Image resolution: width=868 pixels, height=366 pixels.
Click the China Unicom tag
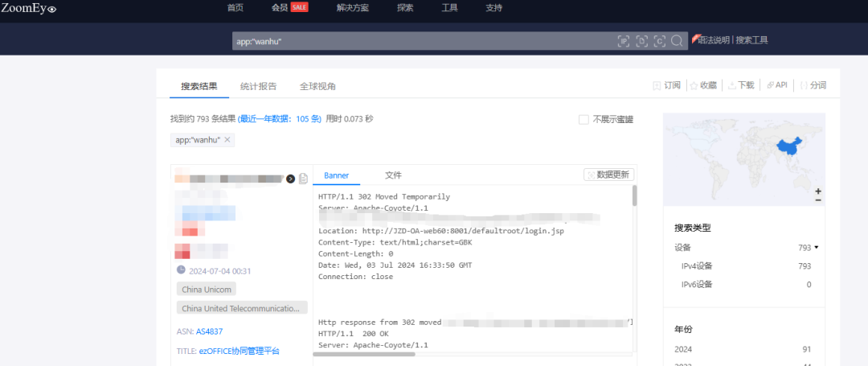click(207, 289)
